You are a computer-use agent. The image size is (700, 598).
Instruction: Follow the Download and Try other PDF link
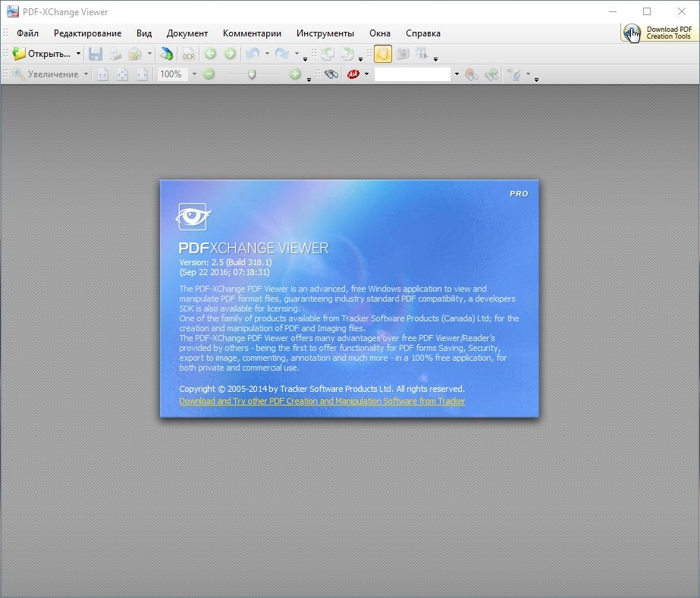[322, 401]
